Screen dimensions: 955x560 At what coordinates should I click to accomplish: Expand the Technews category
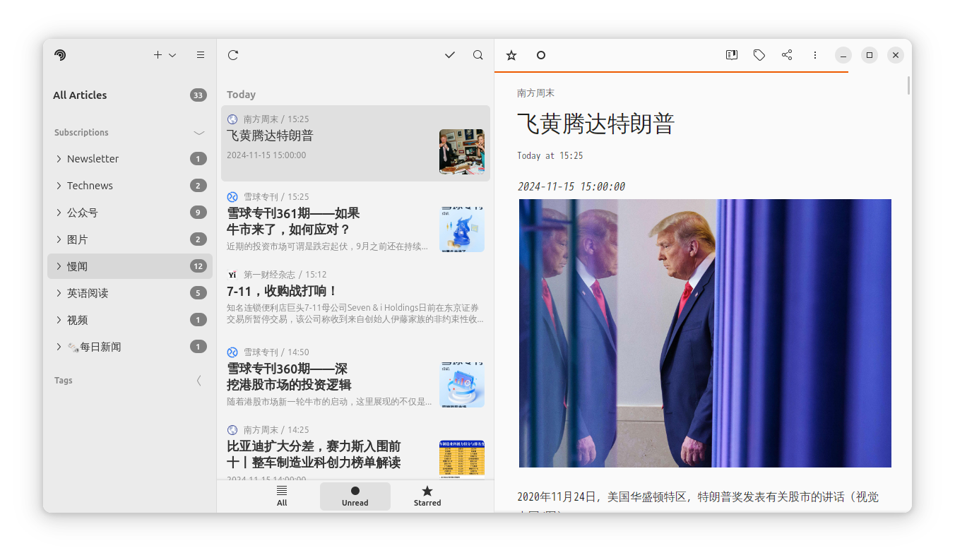pos(59,186)
